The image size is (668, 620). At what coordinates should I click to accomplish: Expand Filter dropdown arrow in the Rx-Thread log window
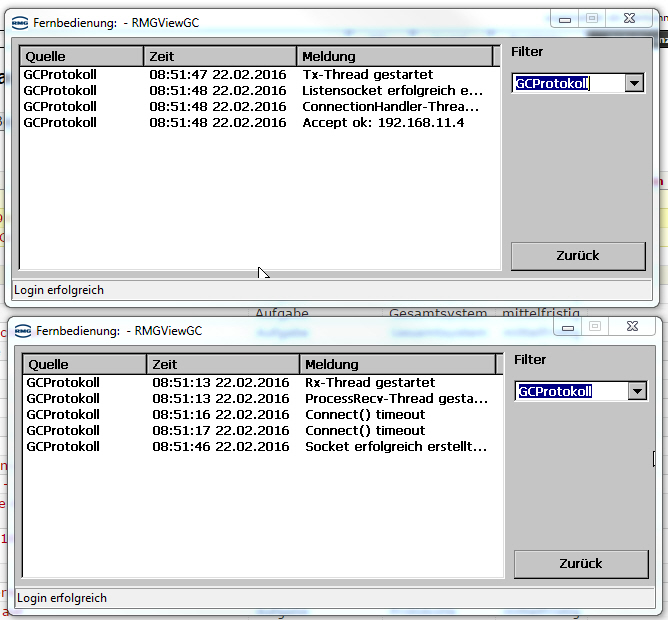[636, 392]
